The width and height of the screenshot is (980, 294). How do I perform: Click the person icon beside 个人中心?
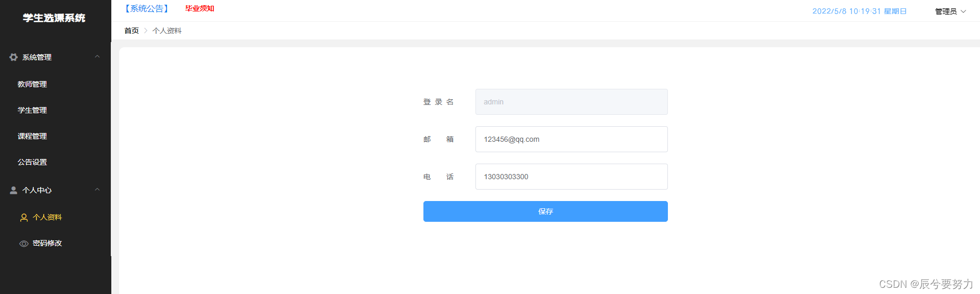click(14, 190)
